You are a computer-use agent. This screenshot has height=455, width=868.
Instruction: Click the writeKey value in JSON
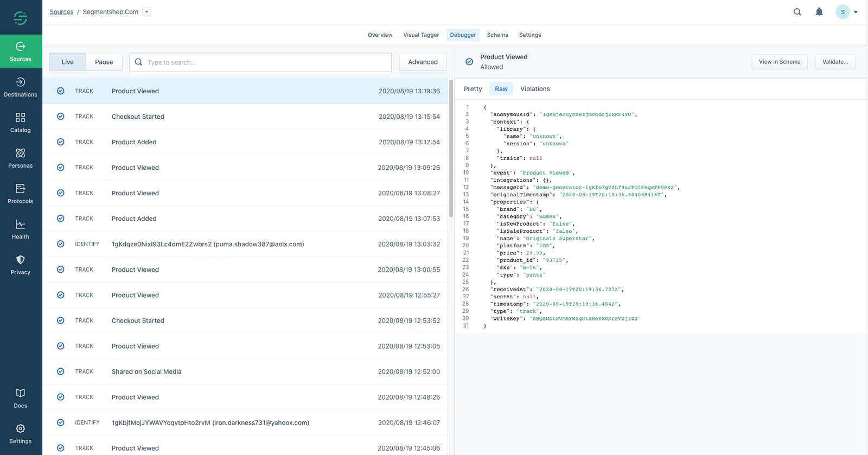(x=585, y=318)
